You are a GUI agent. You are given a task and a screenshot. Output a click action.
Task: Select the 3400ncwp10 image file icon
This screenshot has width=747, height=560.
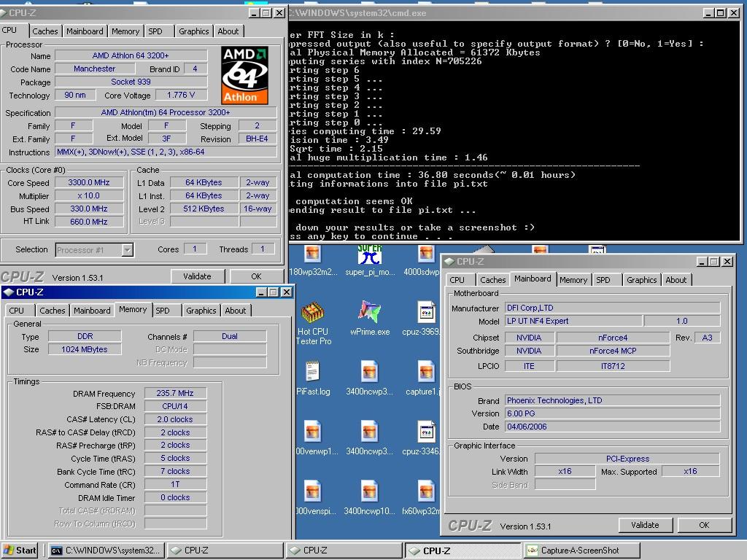point(369,498)
